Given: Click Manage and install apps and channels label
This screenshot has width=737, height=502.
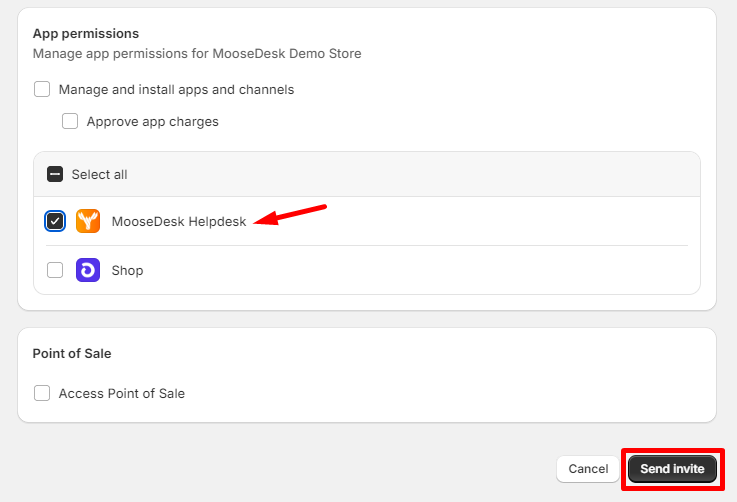Looking at the screenshot, I should point(176,89).
